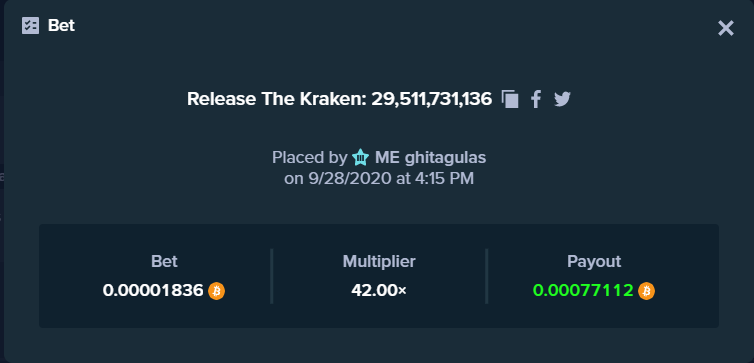The image size is (754, 363).
Task: Click the Payout label
Action: click(594, 262)
